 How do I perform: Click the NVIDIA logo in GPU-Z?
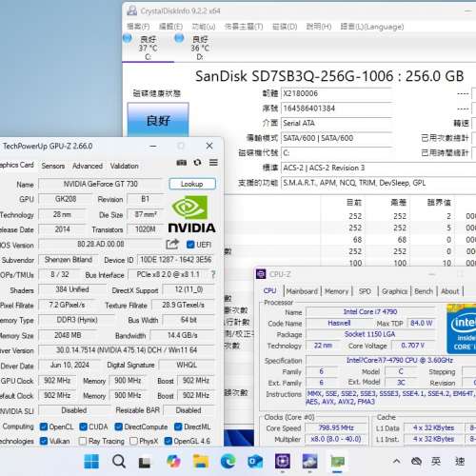(x=191, y=214)
